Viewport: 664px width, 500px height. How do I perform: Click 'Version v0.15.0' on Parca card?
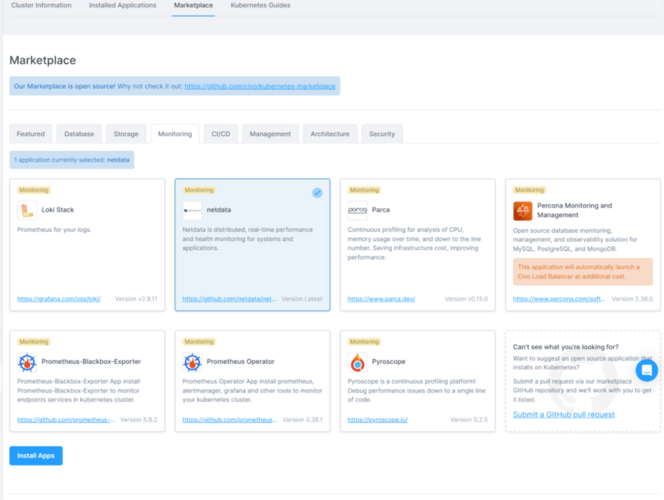pyautogui.click(x=466, y=299)
